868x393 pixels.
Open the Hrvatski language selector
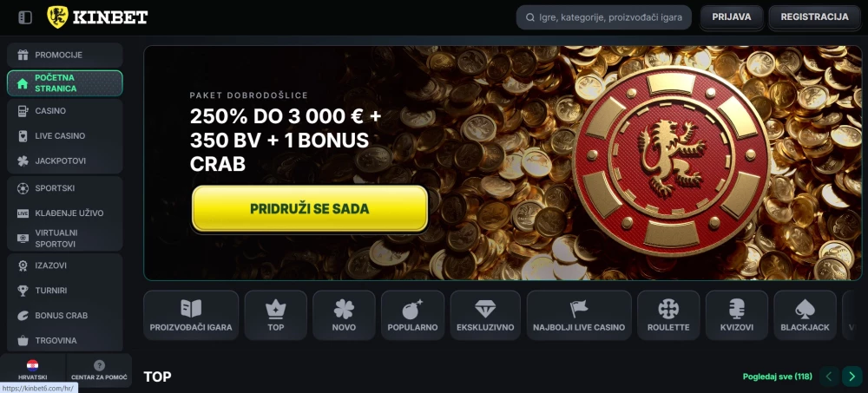pos(32,370)
